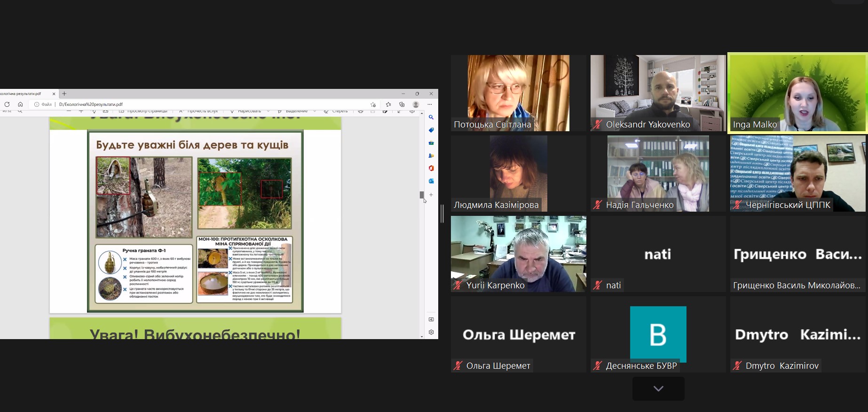Expand more participants with chevron
The height and width of the screenshot is (412, 868).
(658, 388)
